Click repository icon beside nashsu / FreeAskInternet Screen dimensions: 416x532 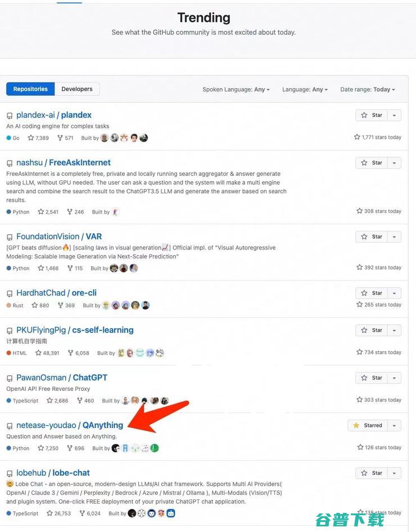(10, 163)
